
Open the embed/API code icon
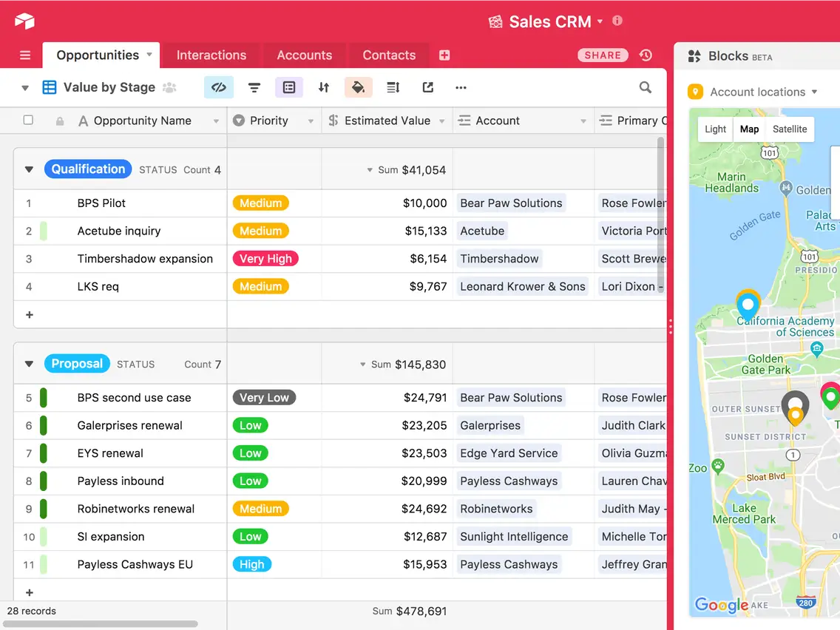pos(218,87)
